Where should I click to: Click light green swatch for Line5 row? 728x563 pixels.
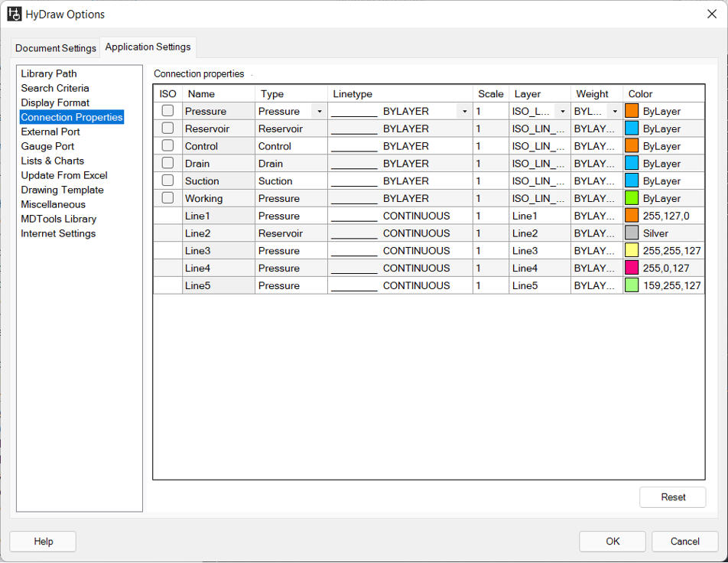[x=632, y=285]
